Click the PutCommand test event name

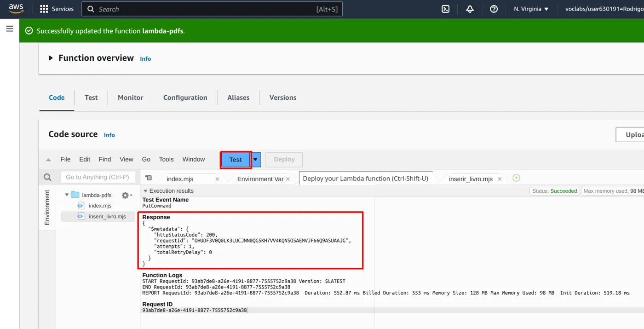click(x=157, y=206)
